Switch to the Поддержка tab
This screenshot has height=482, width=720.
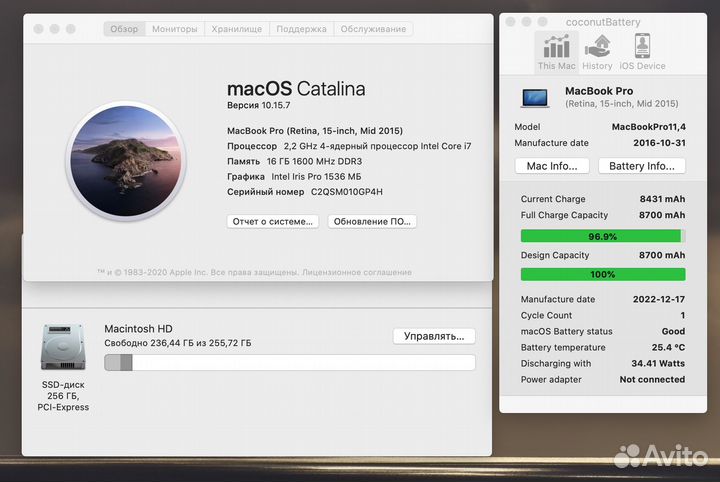point(301,29)
